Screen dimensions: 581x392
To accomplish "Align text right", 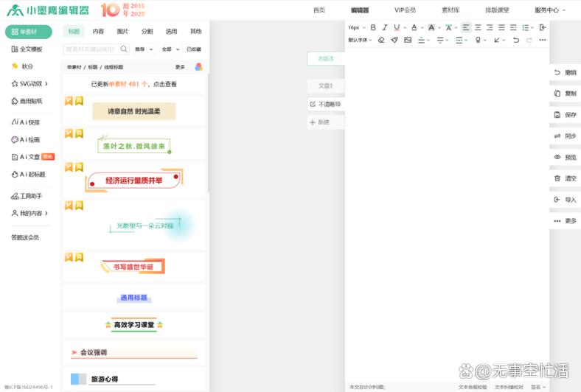I will tap(490, 27).
